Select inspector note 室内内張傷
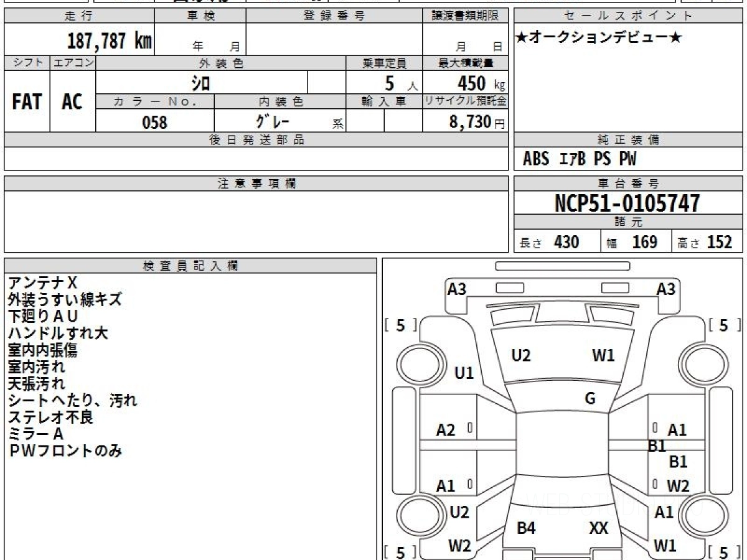This screenshot has width=747, height=560. (42, 350)
